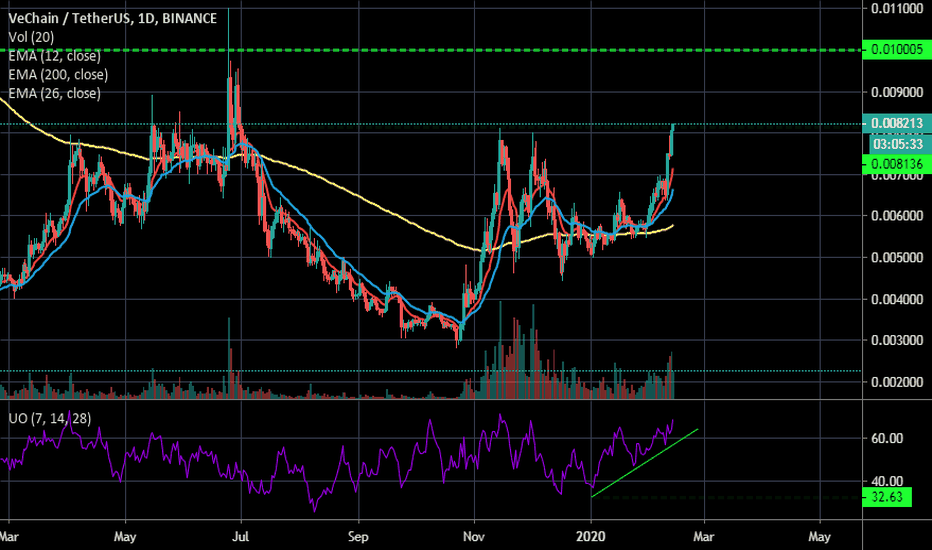Select the Vol (20) indicator label
The width and height of the screenshot is (932, 550).
(x=32, y=37)
